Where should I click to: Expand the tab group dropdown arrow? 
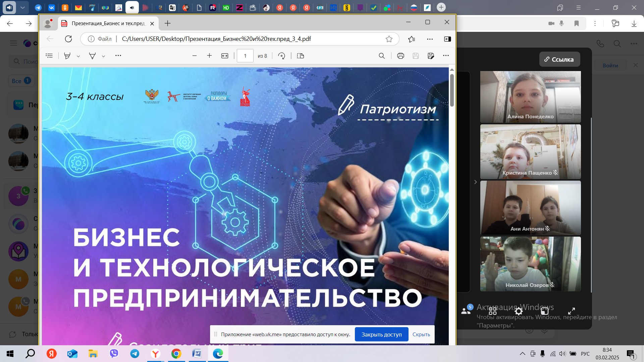(22, 7)
